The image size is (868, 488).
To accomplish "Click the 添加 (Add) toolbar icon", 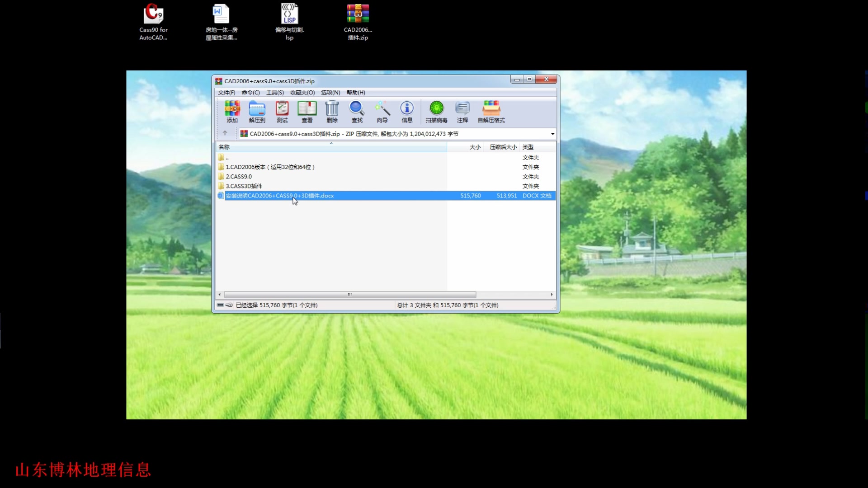I will (232, 112).
